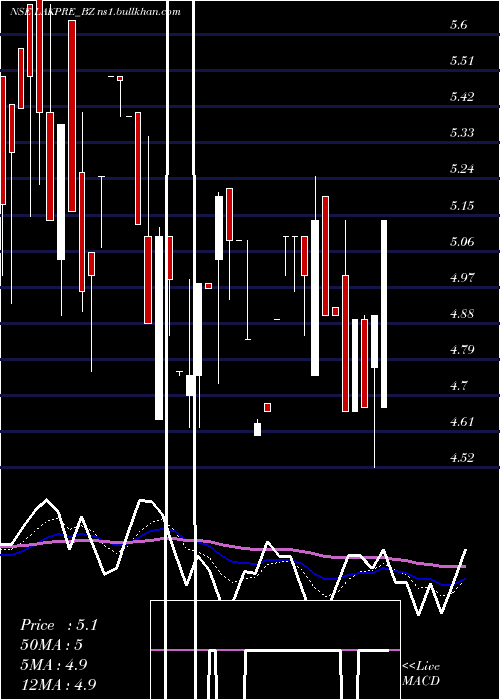Select the 5.06 price axis label
Screen dimensions: 500x700
pos(462,242)
